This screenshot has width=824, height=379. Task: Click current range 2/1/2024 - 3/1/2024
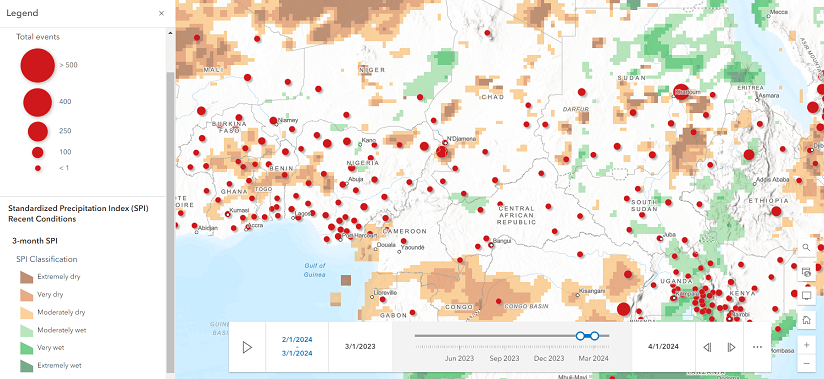297,346
